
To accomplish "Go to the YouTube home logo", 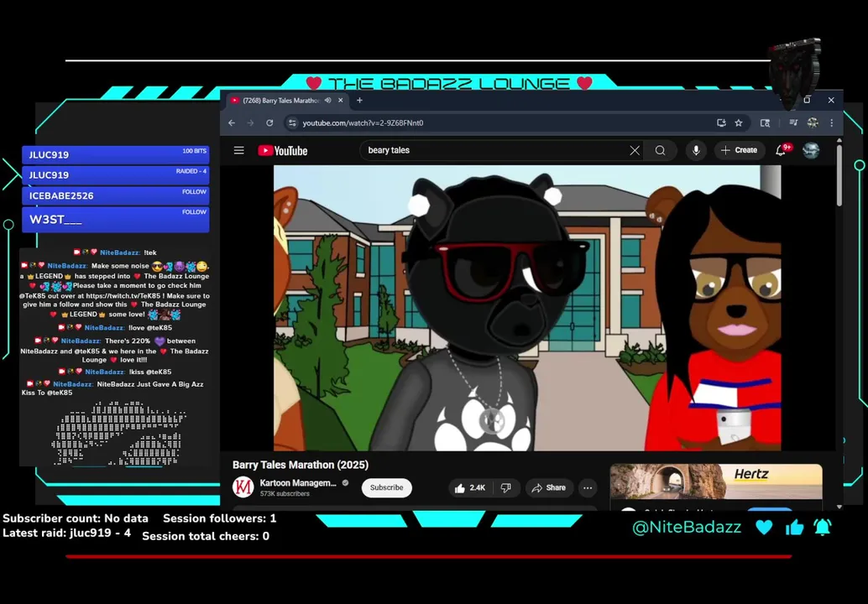I will [282, 150].
